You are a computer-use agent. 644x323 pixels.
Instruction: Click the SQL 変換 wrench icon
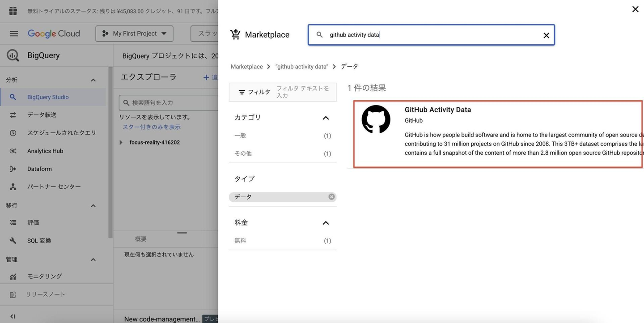click(x=13, y=241)
